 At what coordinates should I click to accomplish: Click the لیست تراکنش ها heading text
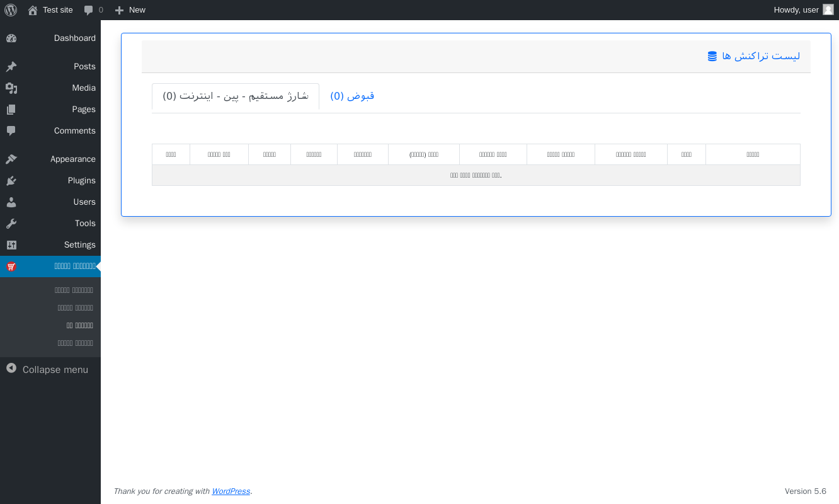(761, 56)
